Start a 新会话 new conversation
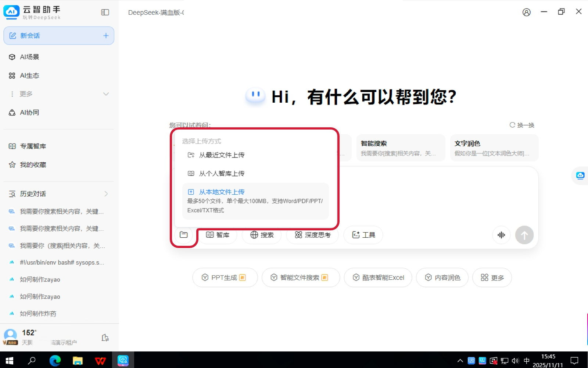 pyautogui.click(x=59, y=36)
